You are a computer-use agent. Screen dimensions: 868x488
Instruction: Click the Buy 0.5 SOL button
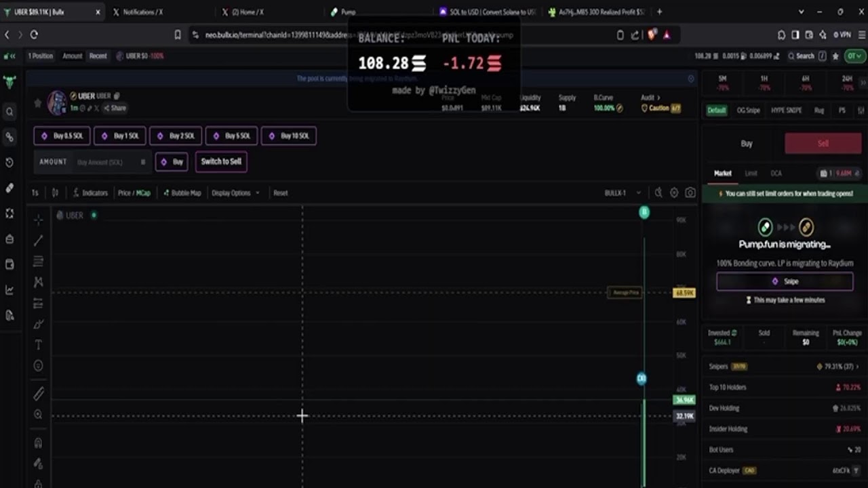coord(62,136)
